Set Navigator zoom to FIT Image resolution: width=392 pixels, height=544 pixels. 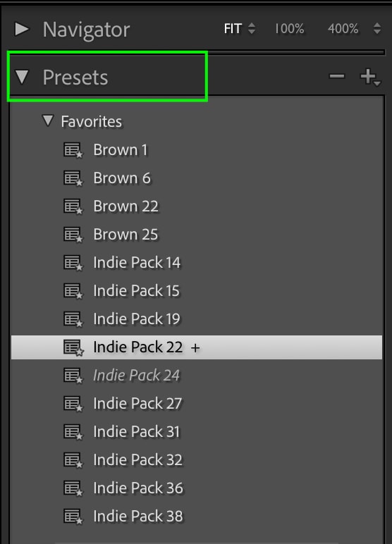[233, 29]
